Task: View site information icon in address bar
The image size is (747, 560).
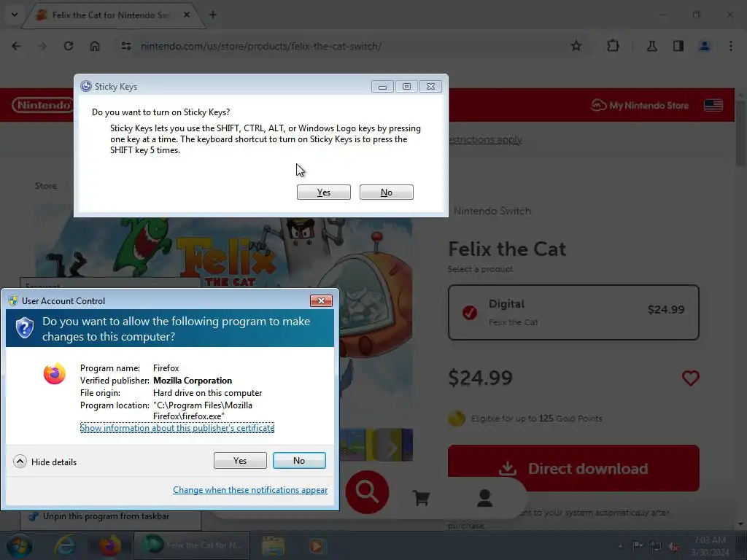Action: [x=126, y=46]
